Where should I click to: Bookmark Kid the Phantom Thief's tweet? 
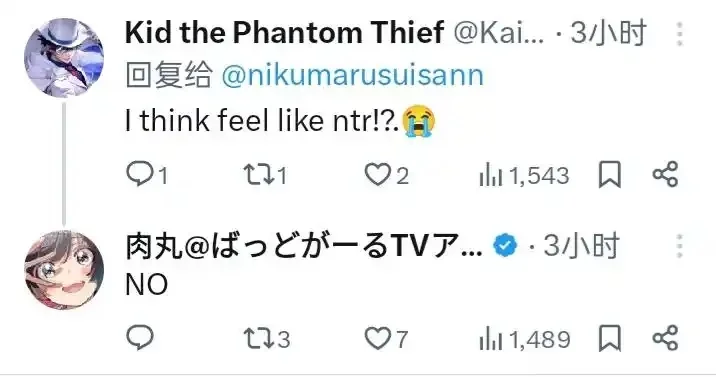[x=610, y=175]
